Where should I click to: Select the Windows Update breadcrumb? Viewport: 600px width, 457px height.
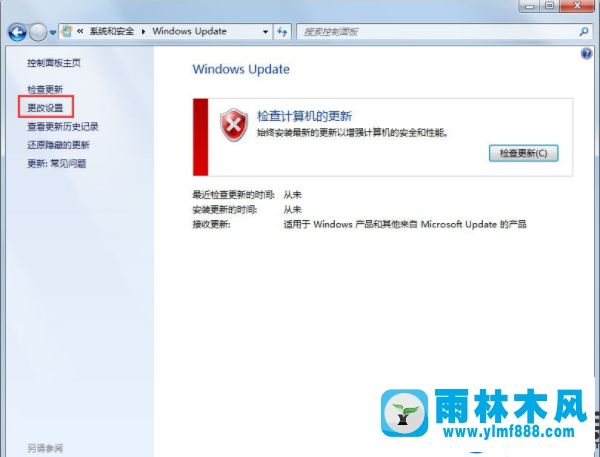click(x=189, y=31)
